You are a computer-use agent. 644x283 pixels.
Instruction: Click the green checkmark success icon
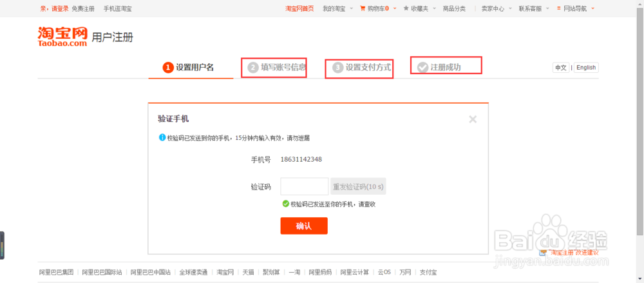(285, 204)
